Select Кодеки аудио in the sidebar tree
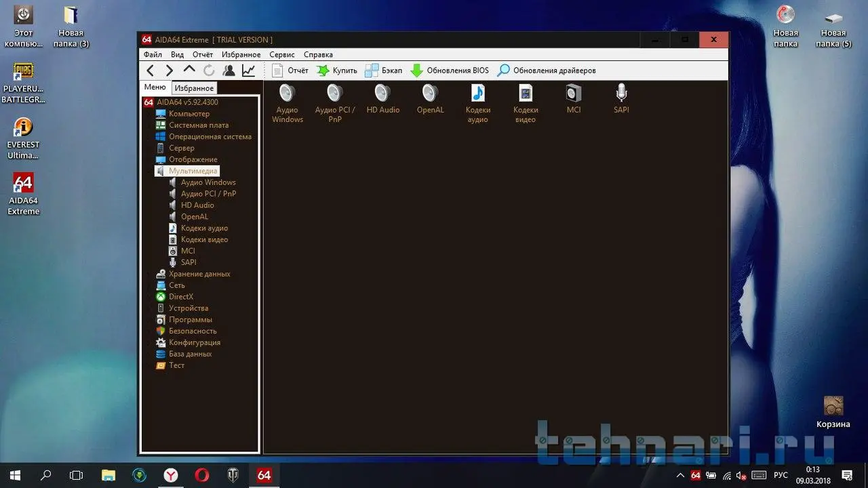Screen dimensions: 868x488 (x=198, y=228)
